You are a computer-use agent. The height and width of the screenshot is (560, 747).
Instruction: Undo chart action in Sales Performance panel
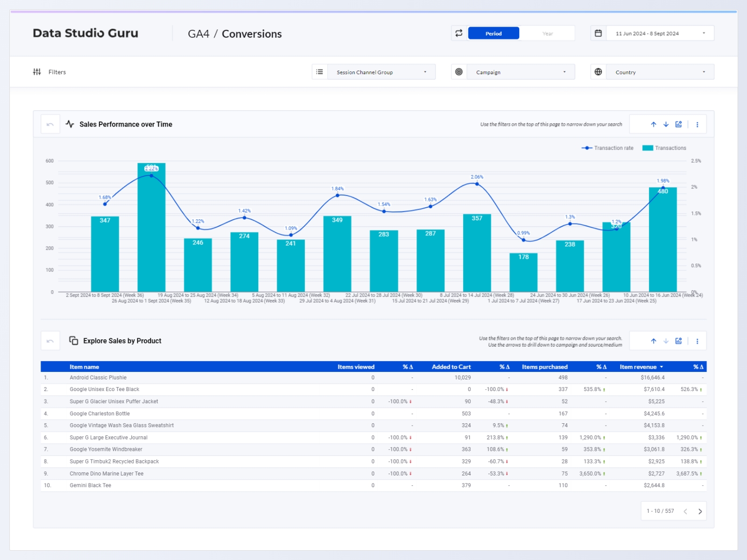50,125
